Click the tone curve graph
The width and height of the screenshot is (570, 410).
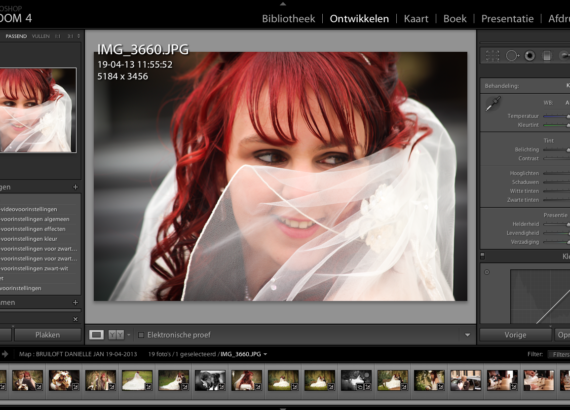click(x=540, y=296)
